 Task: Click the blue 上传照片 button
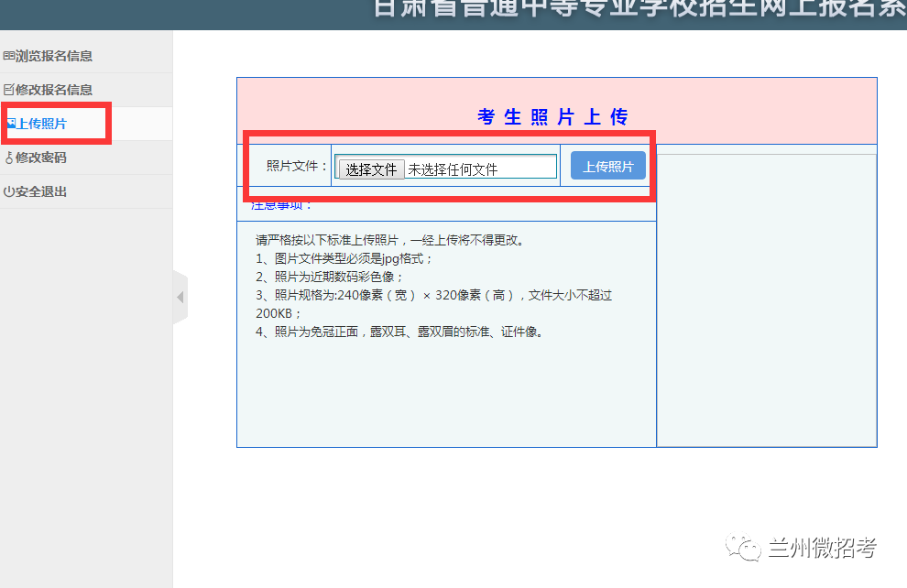click(607, 167)
